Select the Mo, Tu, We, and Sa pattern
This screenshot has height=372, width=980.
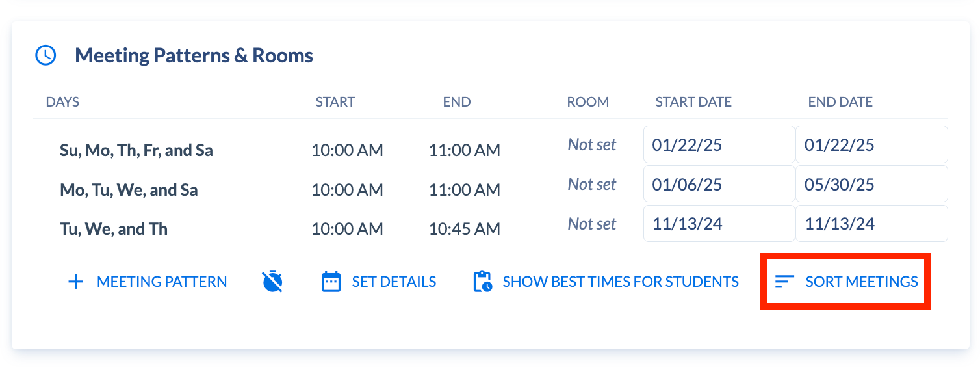[129, 191]
